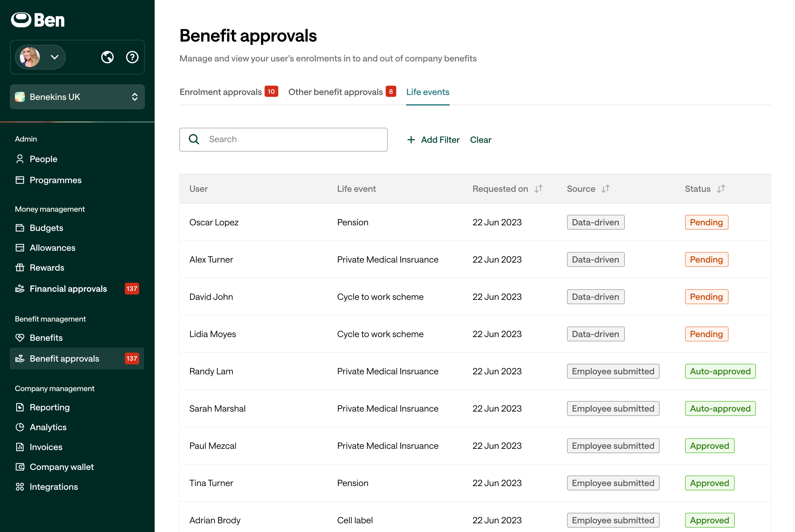Click the Clear filters link
The image size is (795, 532).
[481, 140]
